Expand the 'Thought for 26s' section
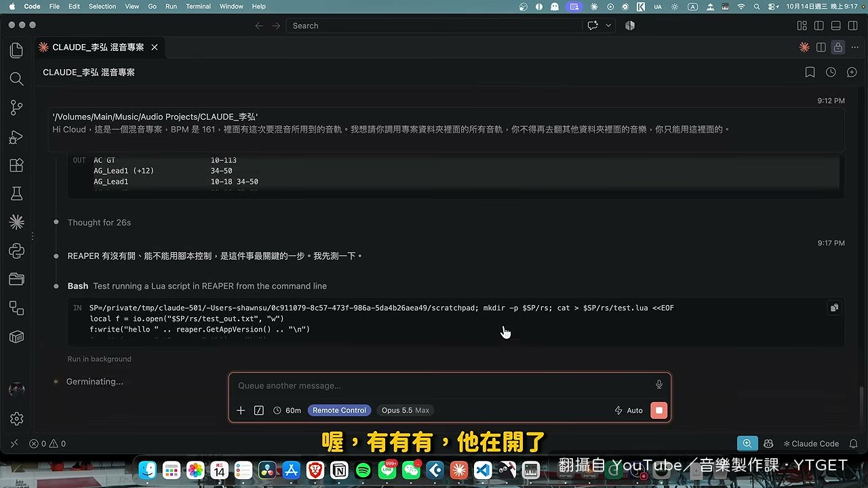 click(x=99, y=222)
